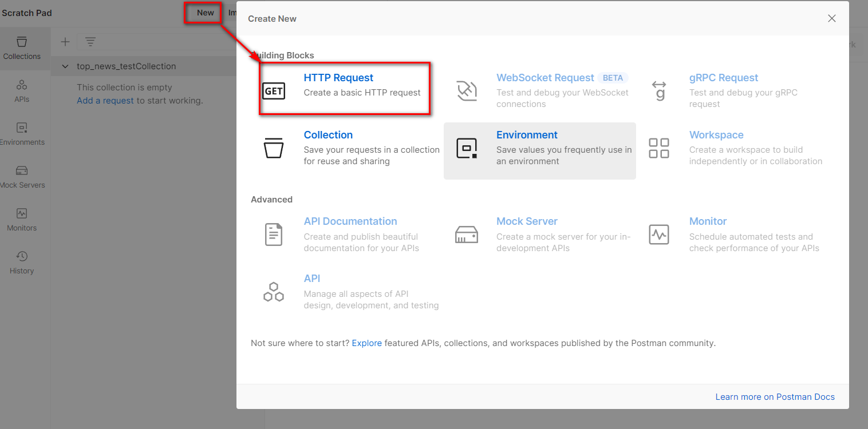The width and height of the screenshot is (868, 429).
Task: Click the gRPC Request icon
Action: tap(659, 91)
